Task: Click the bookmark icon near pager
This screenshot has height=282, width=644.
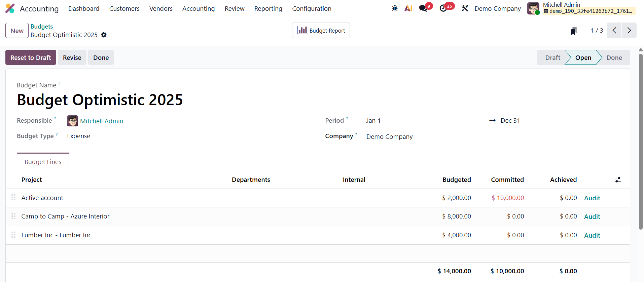Action: (x=574, y=31)
